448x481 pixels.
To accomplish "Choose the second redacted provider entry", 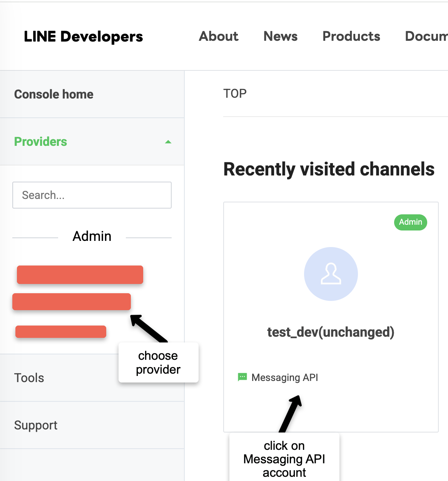I will (x=72, y=302).
